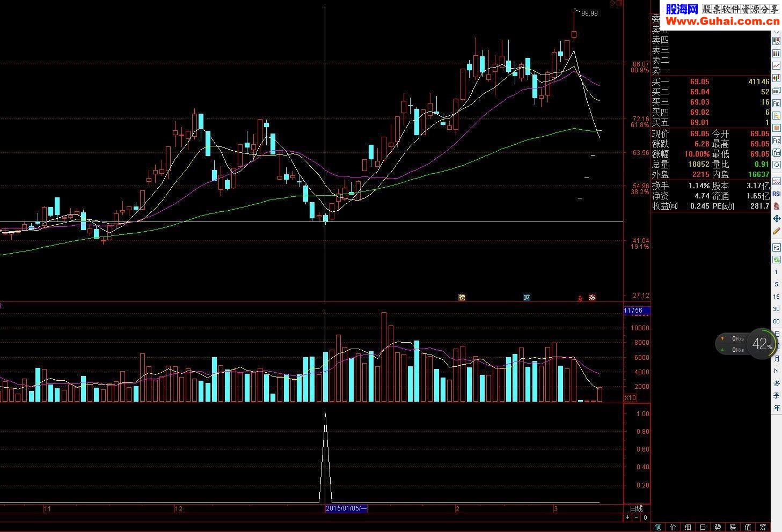Open the '筹' chip distribution tab
782x532 pixels.
(763, 527)
